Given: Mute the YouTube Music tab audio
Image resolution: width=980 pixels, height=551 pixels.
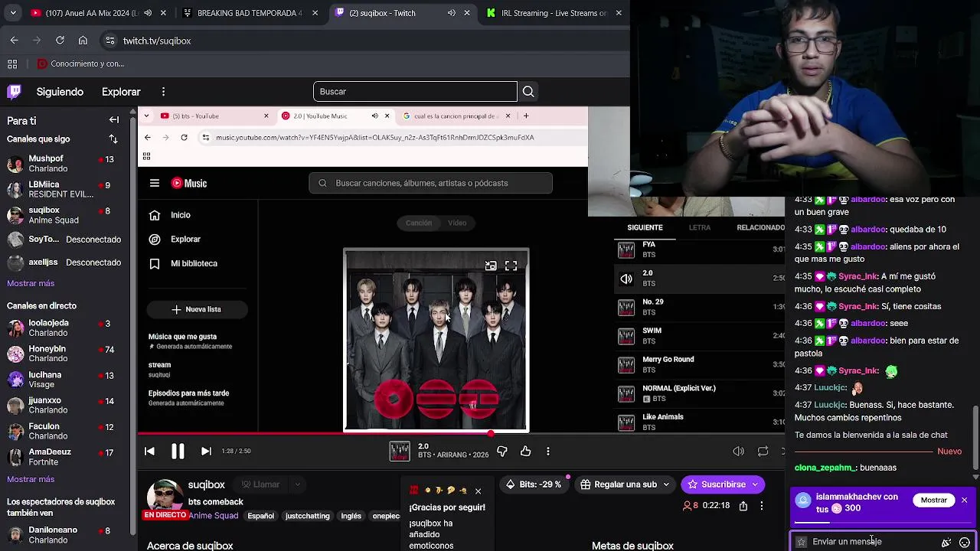Looking at the screenshot, I should coord(374,116).
